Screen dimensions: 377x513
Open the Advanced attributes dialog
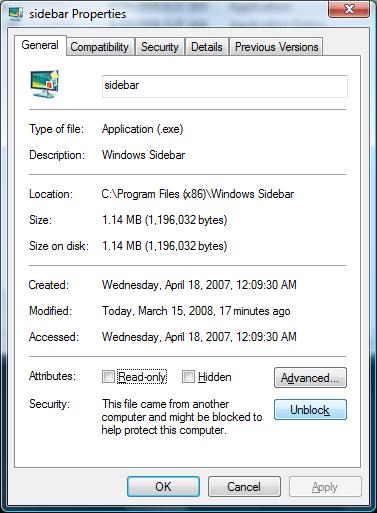coord(310,377)
